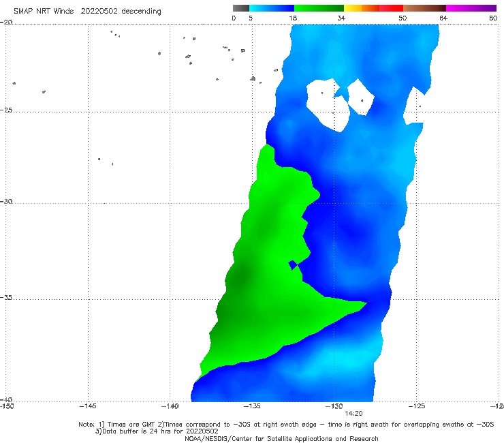Click the color bar label "50"
Screen dimensions: 504x443
click(403, 18)
